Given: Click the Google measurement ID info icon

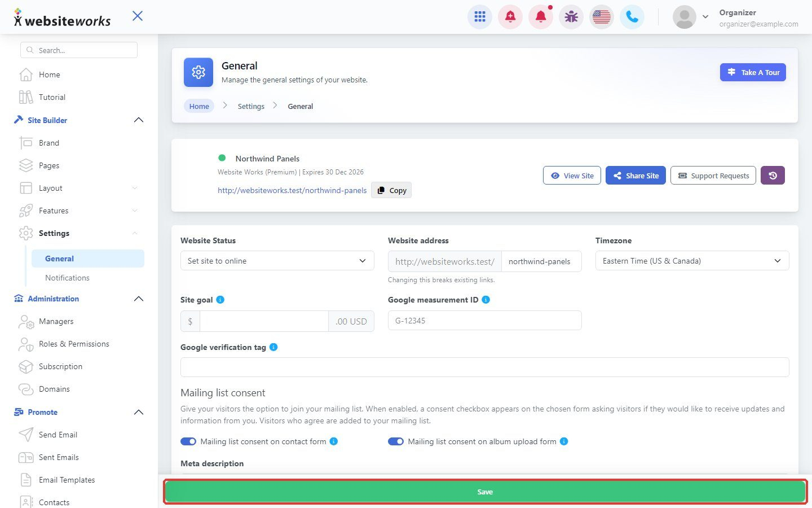Looking at the screenshot, I should (x=486, y=300).
